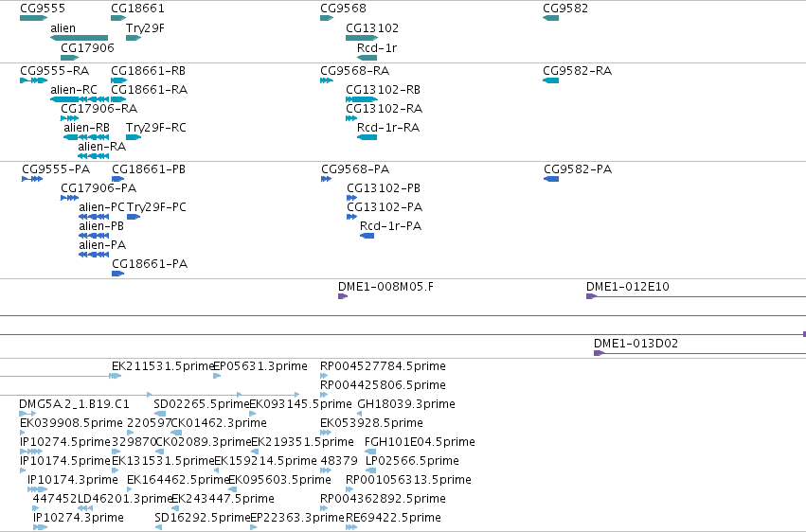Select the alien-PC protein feature
806x532 pixels.
click(x=94, y=217)
